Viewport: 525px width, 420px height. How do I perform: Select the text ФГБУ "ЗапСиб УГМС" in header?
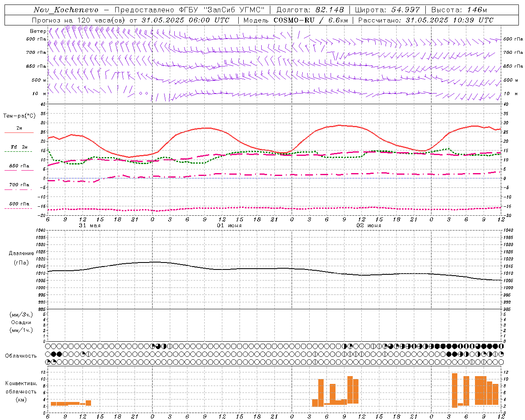point(222,10)
